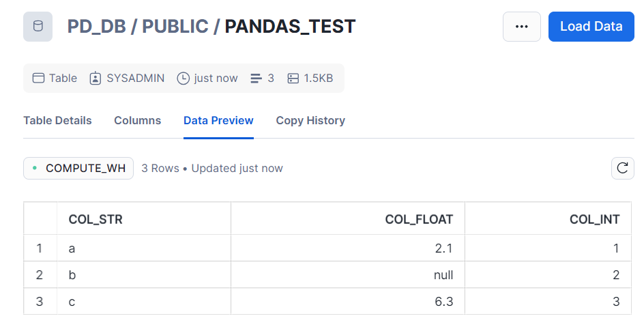The width and height of the screenshot is (644, 327).
Task: Sort by the COL_FLOAT column header
Action: [x=419, y=219]
